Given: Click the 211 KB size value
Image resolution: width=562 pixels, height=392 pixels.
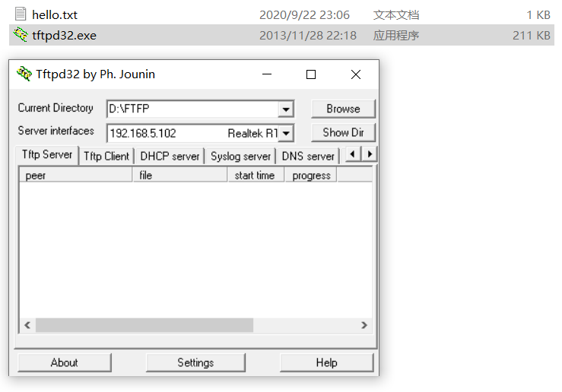Looking at the screenshot, I should click(531, 36).
